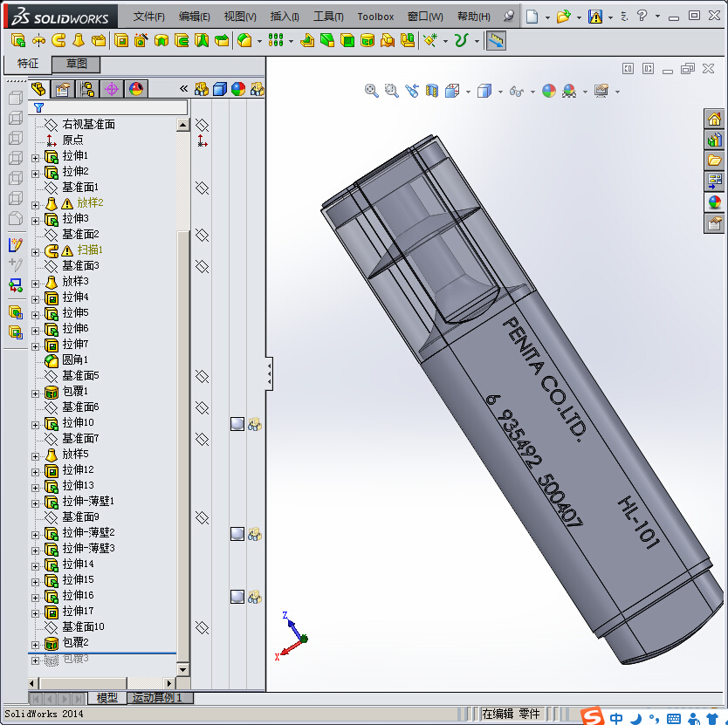Viewport: 728px width, 725px height.
Task: Open the ConfigurationManager tab
Action: click(x=87, y=89)
